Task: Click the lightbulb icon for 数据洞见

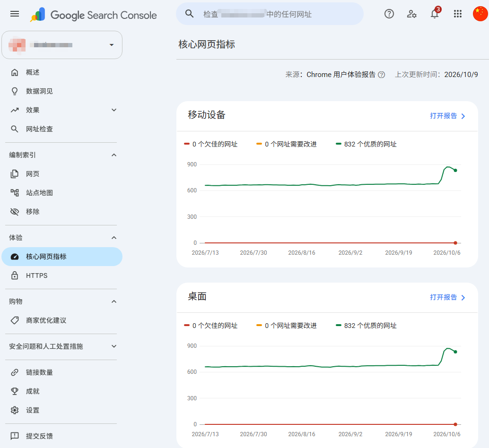Action: [x=15, y=91]
